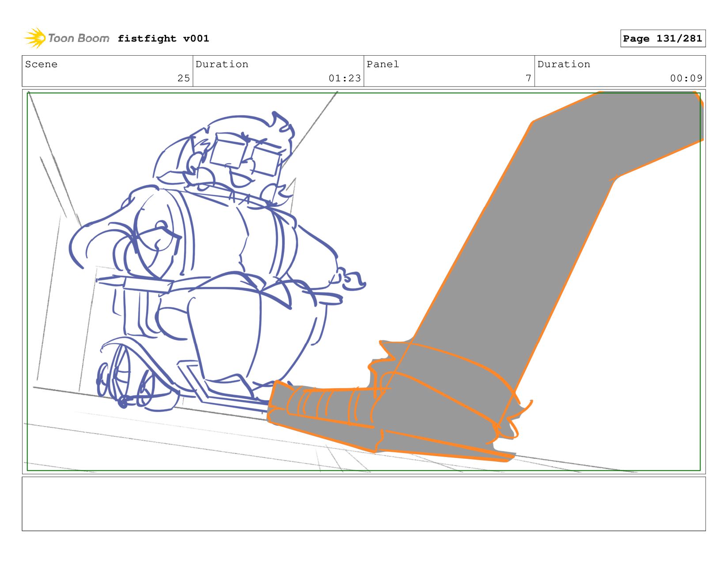
Task: Click the Toon Boom logo
Action: tap(66, 38)
